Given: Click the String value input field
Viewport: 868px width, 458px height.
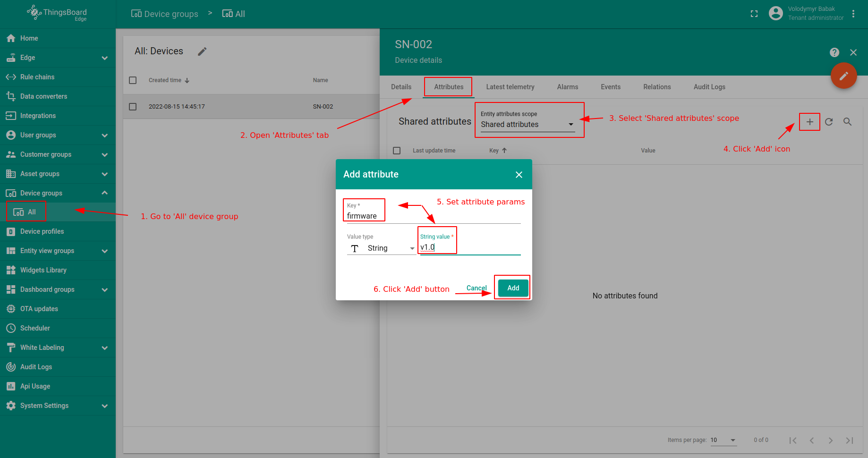Looking at the screenshot, I should [x=470, y=247].
